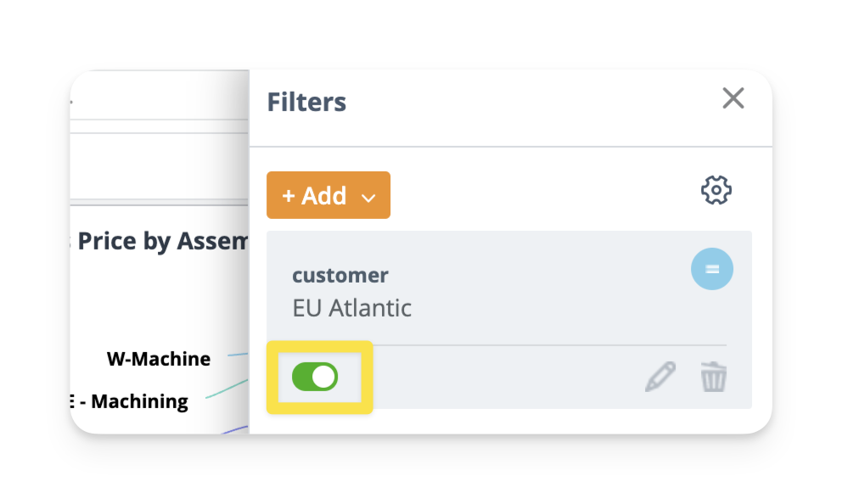Click the Filters panel heading
Viewport: 842px width, 504px height.
click(306, 103)
